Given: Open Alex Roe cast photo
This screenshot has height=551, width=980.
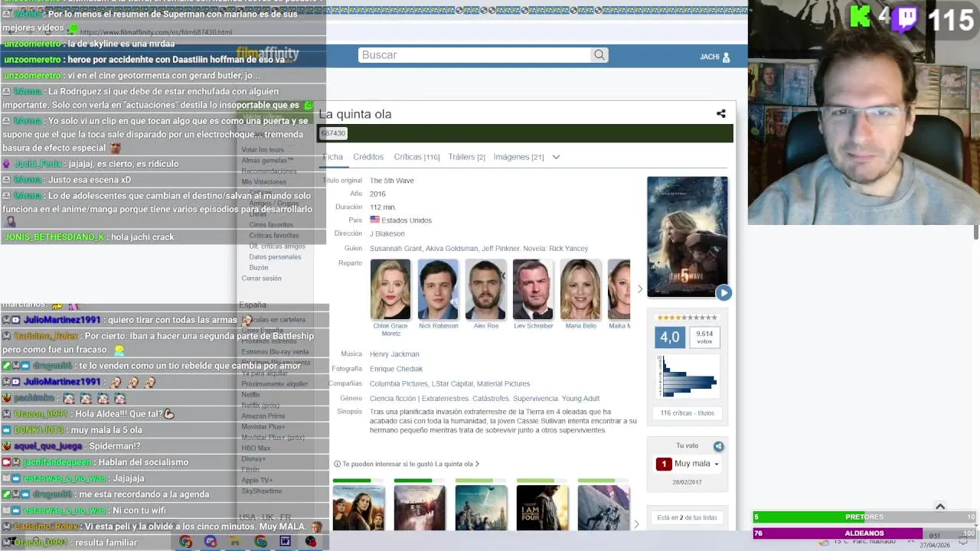Looking at the screenshot, I should coord(485,289).
